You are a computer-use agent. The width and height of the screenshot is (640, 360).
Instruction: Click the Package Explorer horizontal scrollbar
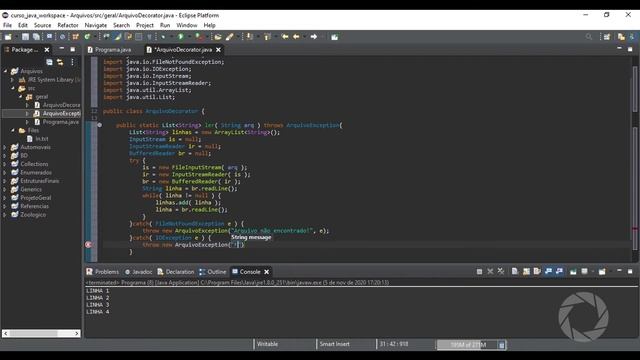[41, 333]
